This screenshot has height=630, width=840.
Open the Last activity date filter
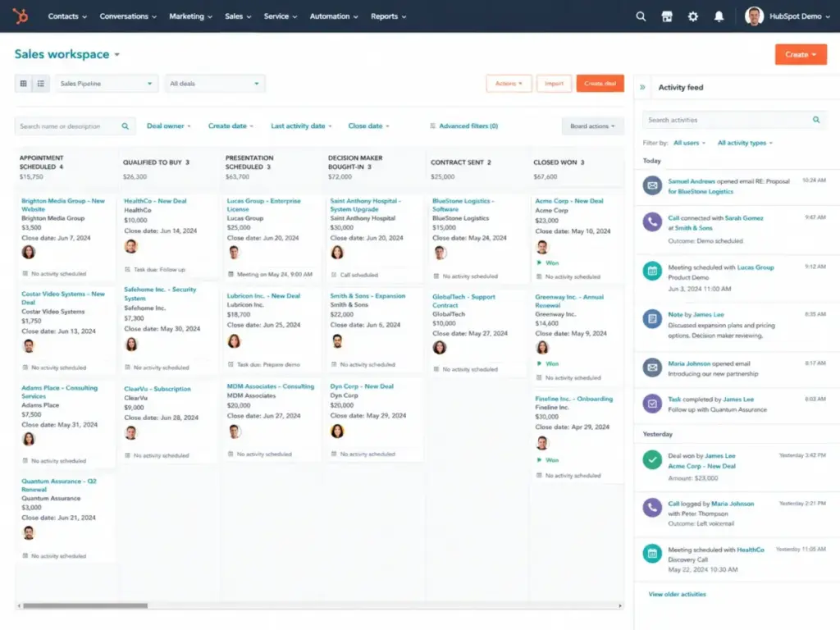(301, 126)
